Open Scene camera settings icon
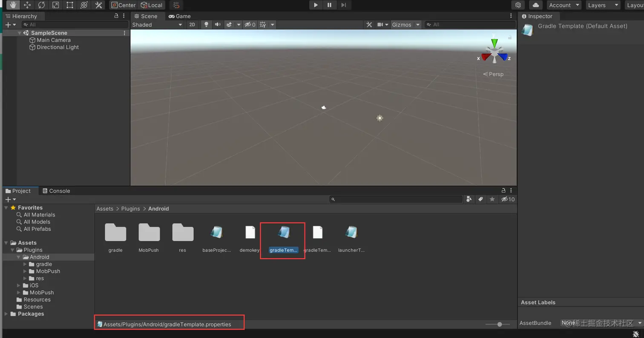 381,25
